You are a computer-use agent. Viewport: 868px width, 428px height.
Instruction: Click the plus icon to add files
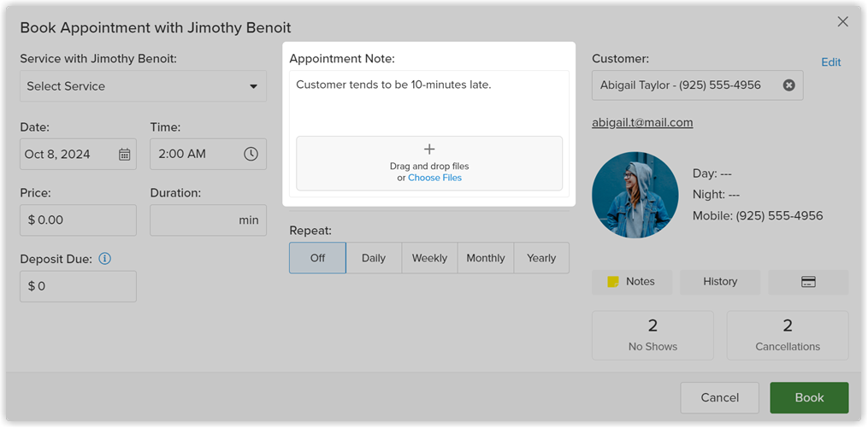point(429,150)
